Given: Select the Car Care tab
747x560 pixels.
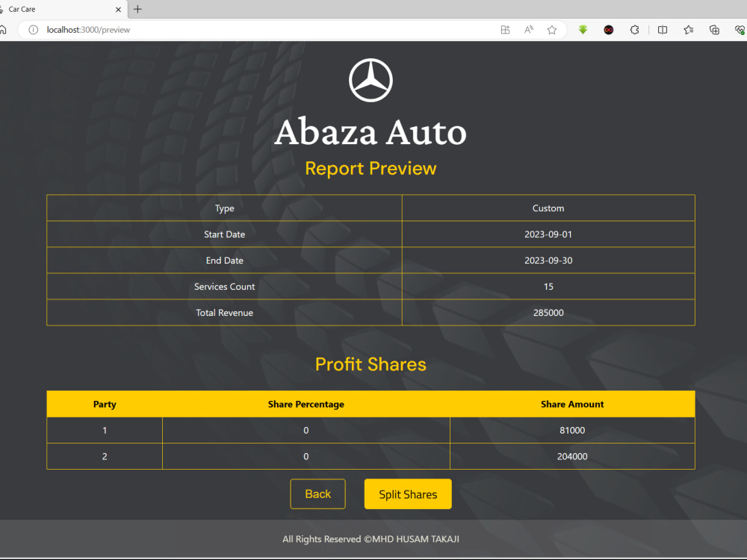Looking at the screenshot, I should (62, 9).
